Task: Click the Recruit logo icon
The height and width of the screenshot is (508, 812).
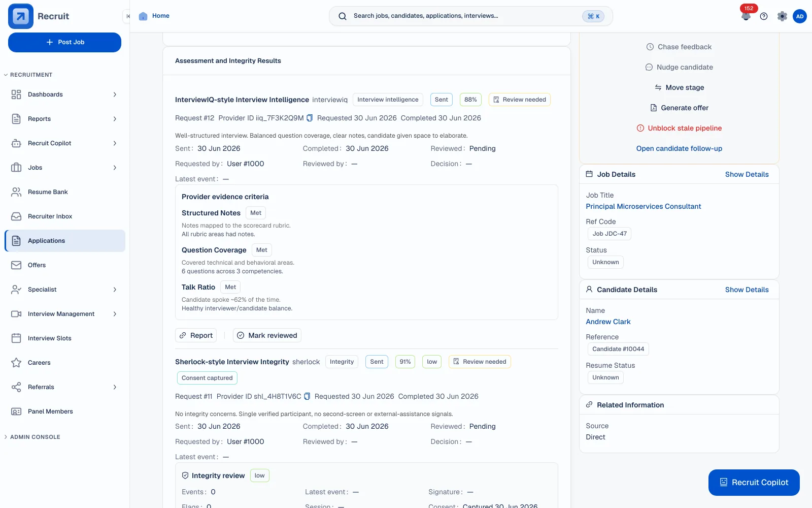Action: (x=21, y=16)
